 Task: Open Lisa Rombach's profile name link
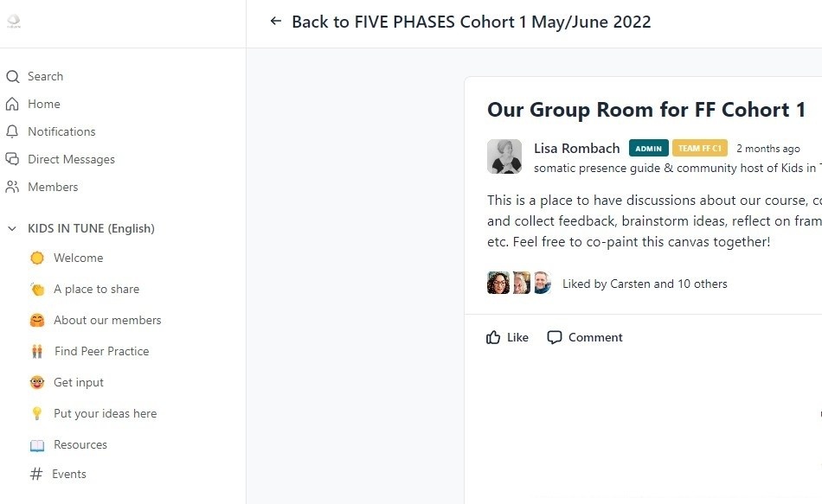click(576, 148)
